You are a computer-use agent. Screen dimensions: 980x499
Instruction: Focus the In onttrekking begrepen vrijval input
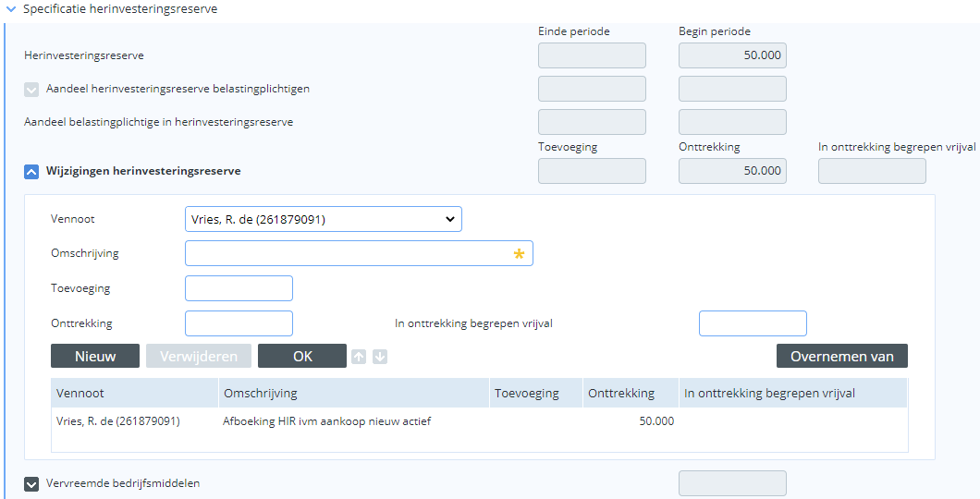[x=753, y=323]
